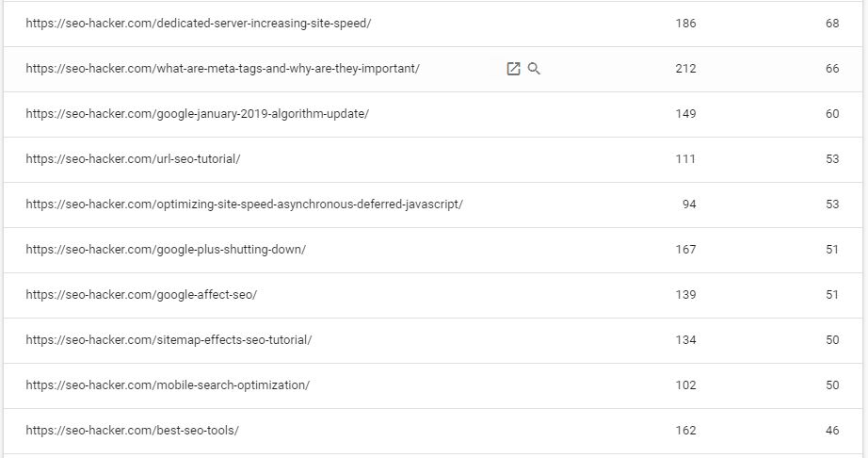The width and height of the screenshot is (868, 458).
Task: Click the magnifier inspect icon on meta tags row
Action: click(x=534, y=69)
